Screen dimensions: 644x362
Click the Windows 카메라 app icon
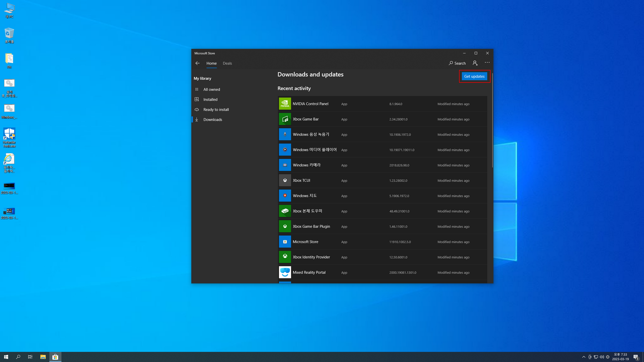[285, 165]
